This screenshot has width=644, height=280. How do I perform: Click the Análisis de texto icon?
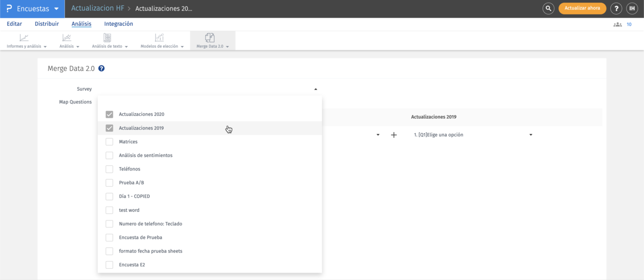pos(107,38)
